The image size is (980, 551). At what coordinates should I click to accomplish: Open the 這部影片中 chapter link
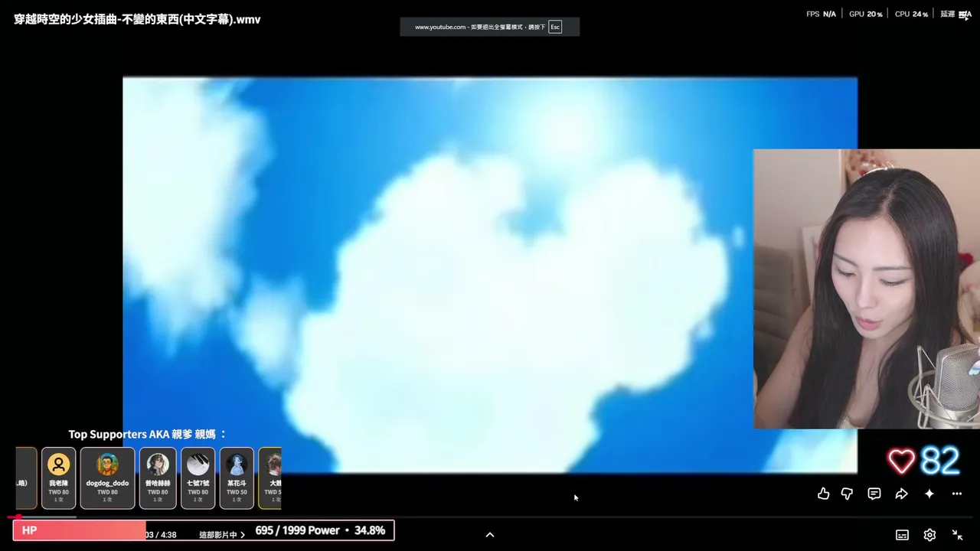222,535
